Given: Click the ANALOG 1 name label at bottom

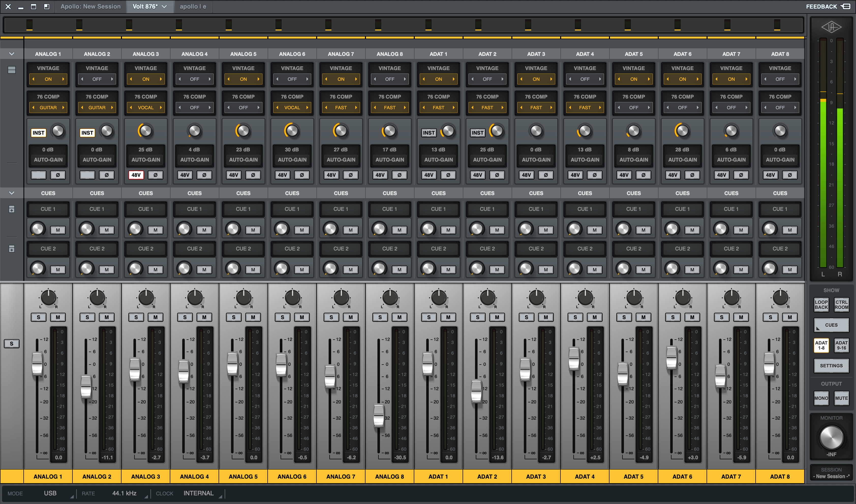Looking at the screenshot, I should coord(48,477).
